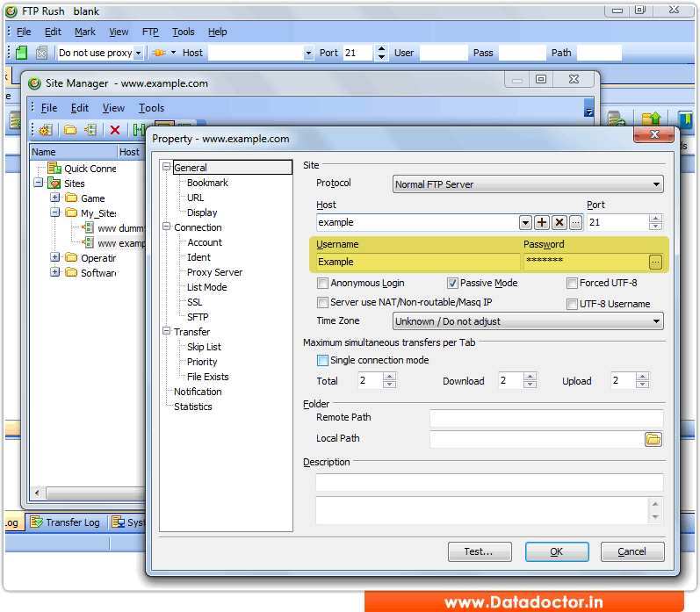Click the Remote Path input field
The height and width of the screenshot is (612, 700).
pos(546,418)
